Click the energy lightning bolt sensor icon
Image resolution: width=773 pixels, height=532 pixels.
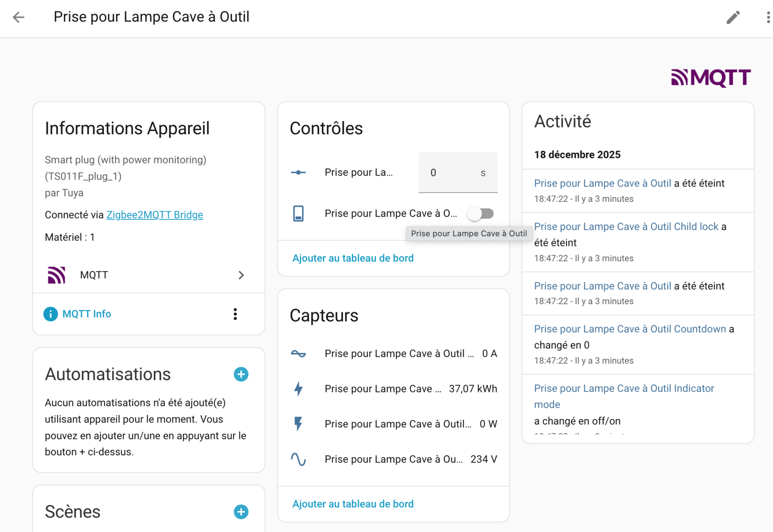point(298,389)
